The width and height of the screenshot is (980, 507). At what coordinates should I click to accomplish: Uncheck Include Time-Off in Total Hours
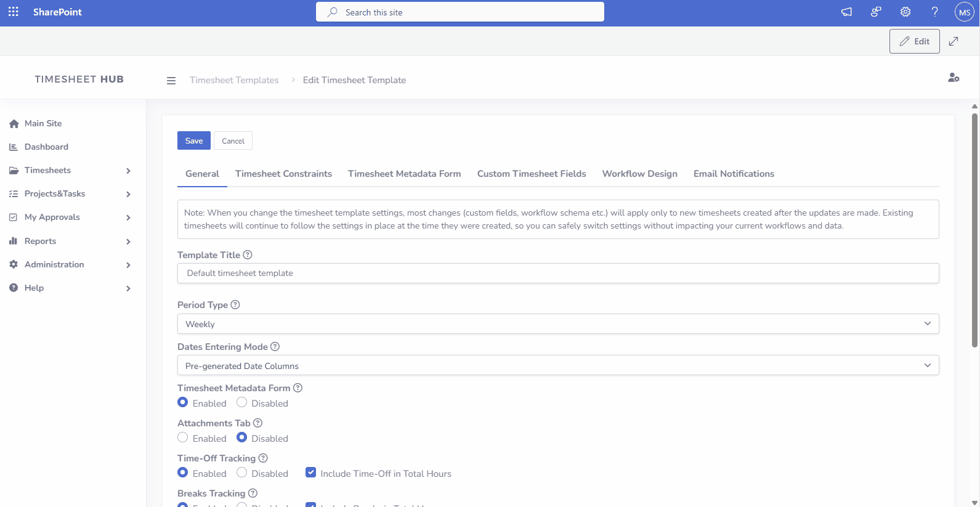(x=311, y=473)
